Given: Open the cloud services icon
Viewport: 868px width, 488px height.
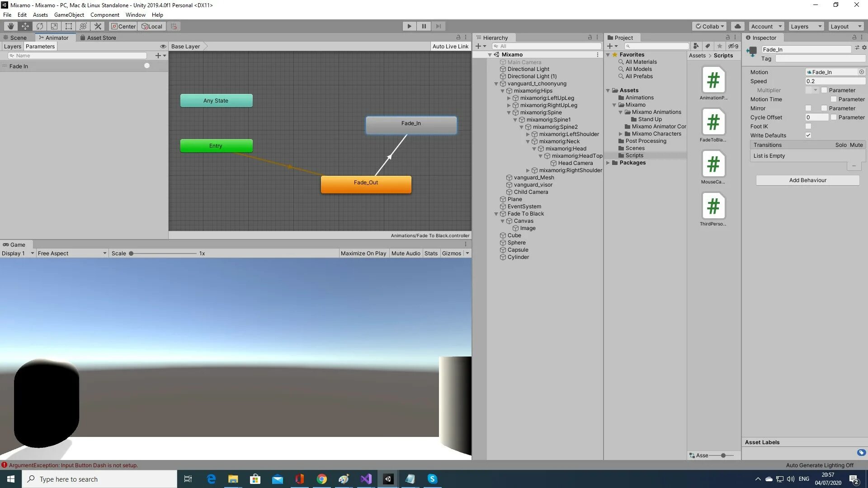Looking at the screenshot, I should click(737, 26).
